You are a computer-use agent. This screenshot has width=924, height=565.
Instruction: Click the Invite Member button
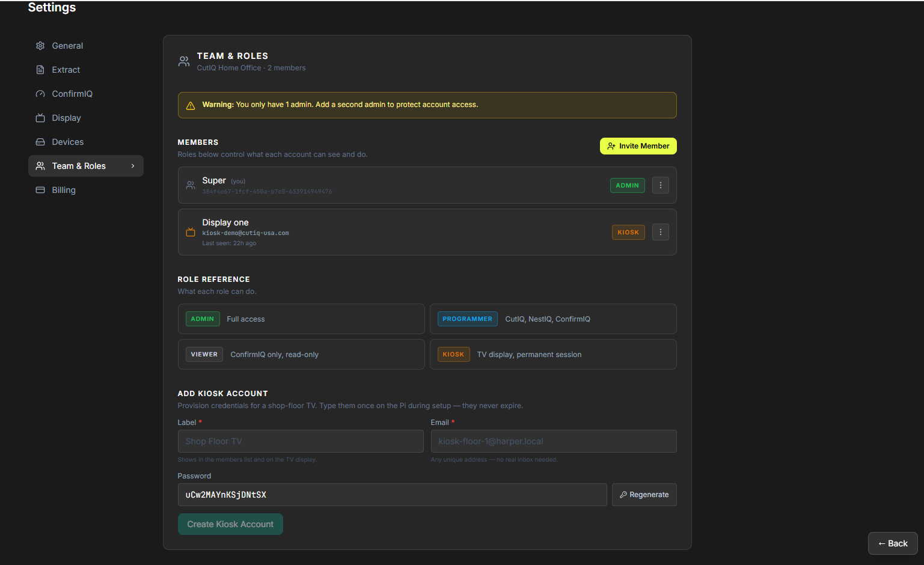pyautogui.click(x=638, y=146)
